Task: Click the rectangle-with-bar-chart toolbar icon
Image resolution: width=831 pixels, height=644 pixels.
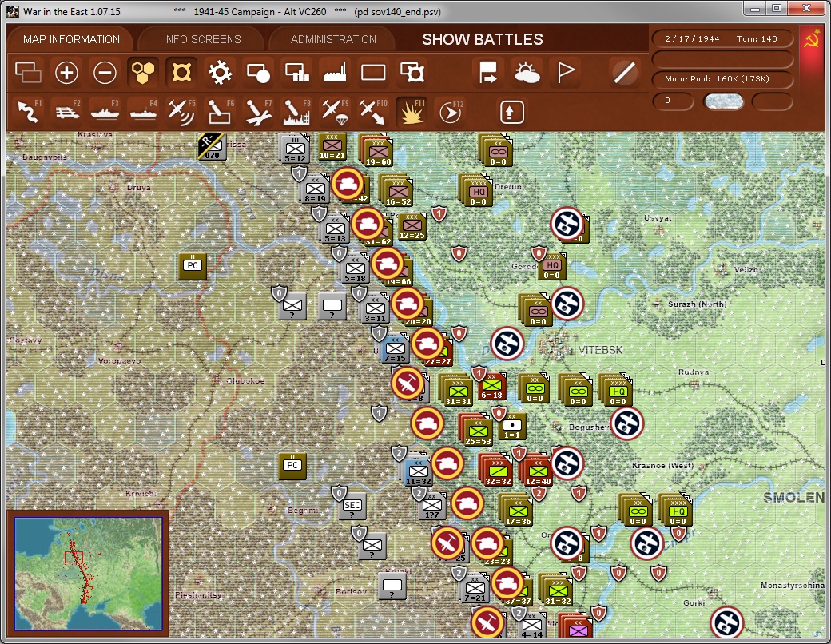Action: (x=297, y=72)
